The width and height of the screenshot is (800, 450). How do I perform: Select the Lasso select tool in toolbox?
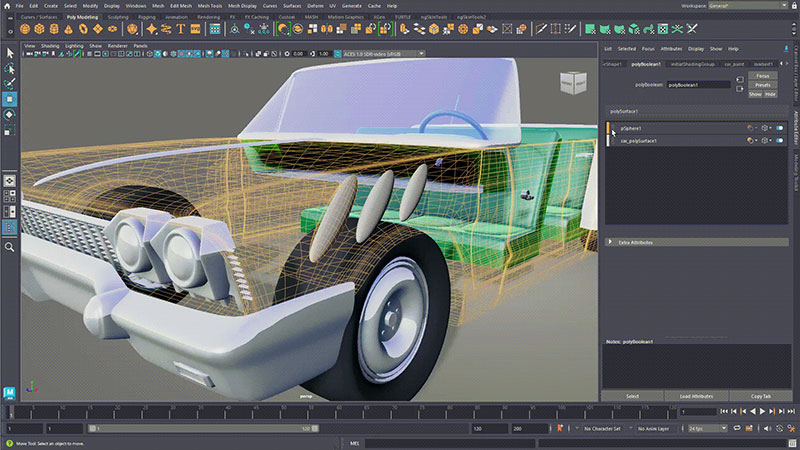10,68
